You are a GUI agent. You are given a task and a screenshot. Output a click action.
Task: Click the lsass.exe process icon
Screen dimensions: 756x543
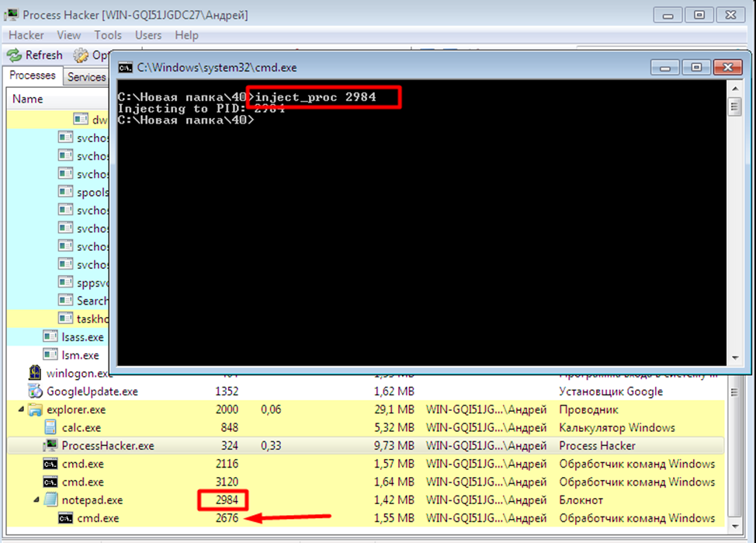[50, 336]
